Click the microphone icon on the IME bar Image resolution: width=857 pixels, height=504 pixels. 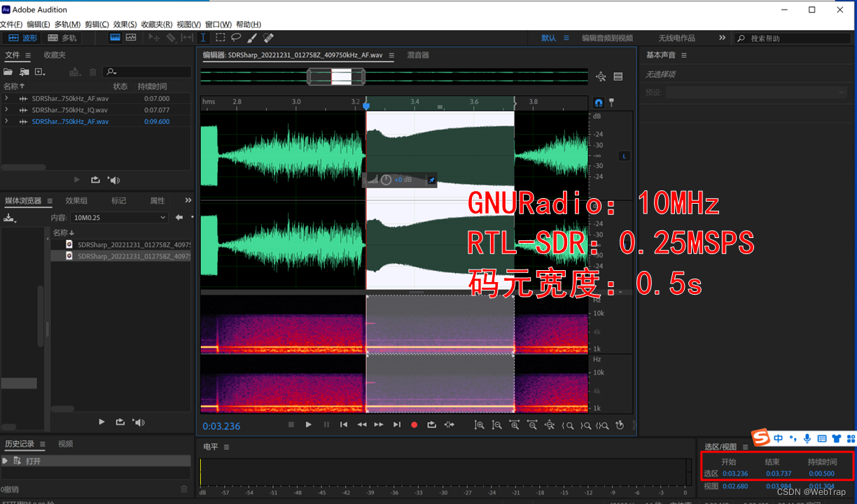click(x=807, y=439)
